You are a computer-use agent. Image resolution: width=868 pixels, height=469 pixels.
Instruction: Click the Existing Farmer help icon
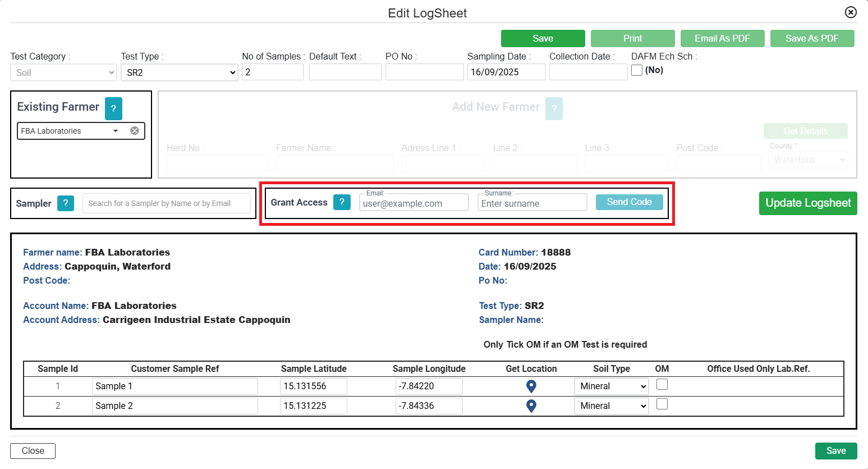pos(113,108)
